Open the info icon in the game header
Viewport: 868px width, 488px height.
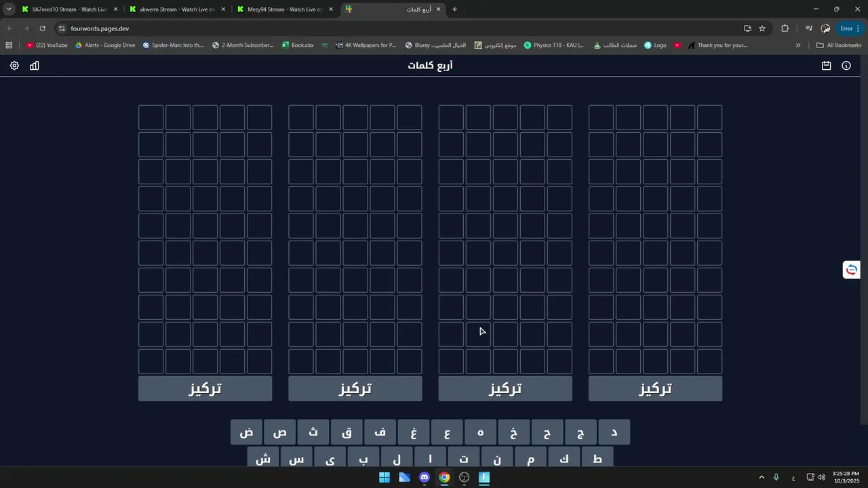[846, 66]
